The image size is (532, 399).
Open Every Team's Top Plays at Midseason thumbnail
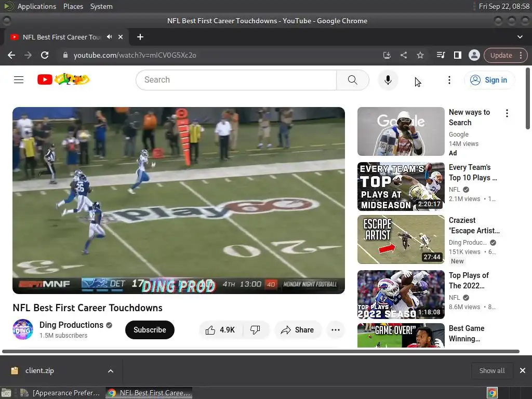pos(401,187)
